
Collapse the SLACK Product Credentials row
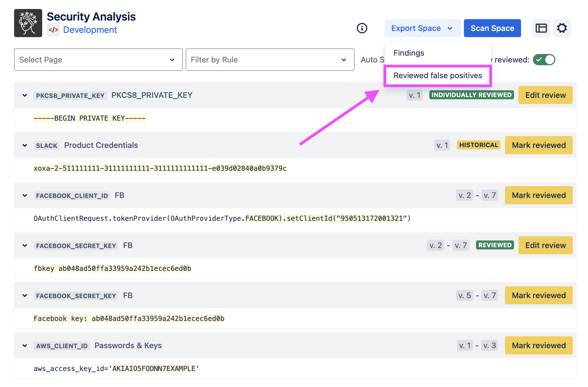pyautogui.click(x=25, y=145)
